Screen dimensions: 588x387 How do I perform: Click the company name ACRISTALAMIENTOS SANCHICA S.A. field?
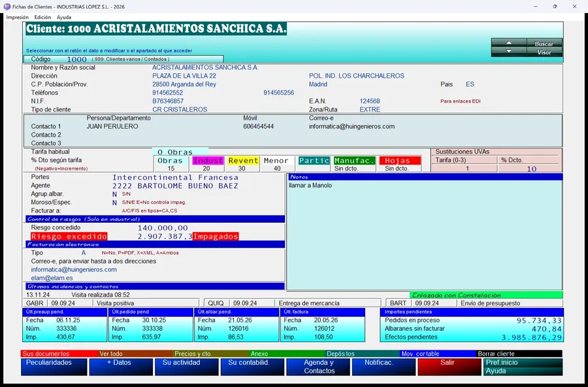tap(205, 67)
